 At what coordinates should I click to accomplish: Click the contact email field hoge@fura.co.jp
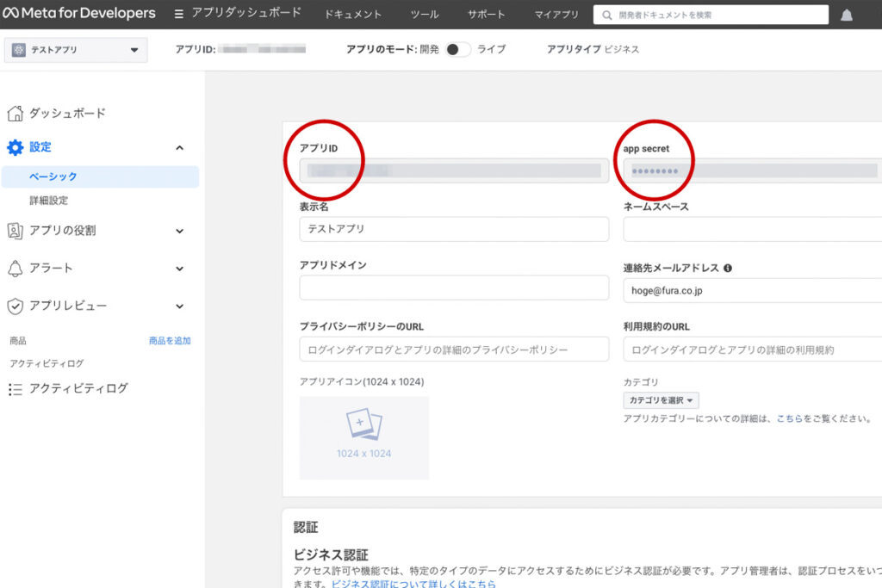click(x=753, y=291)
